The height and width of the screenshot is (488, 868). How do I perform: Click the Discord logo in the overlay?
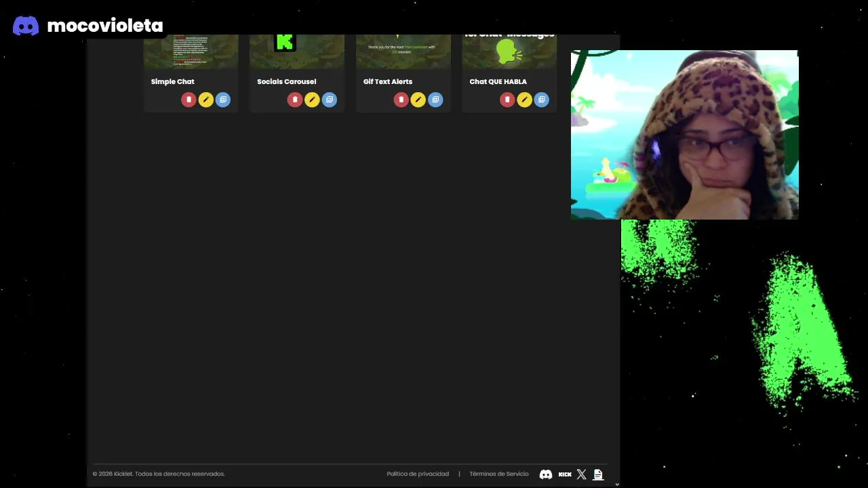tap(26, 26)
